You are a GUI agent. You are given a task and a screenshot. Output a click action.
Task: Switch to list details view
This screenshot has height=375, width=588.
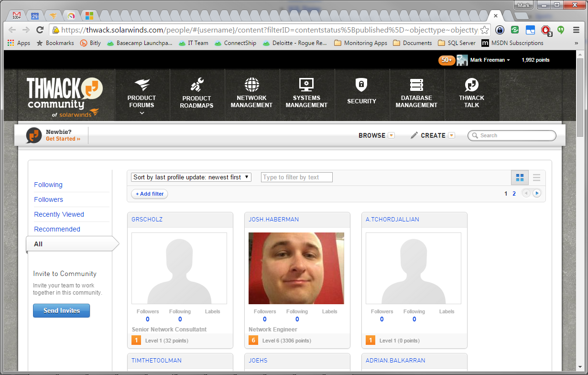pos(536,177)
